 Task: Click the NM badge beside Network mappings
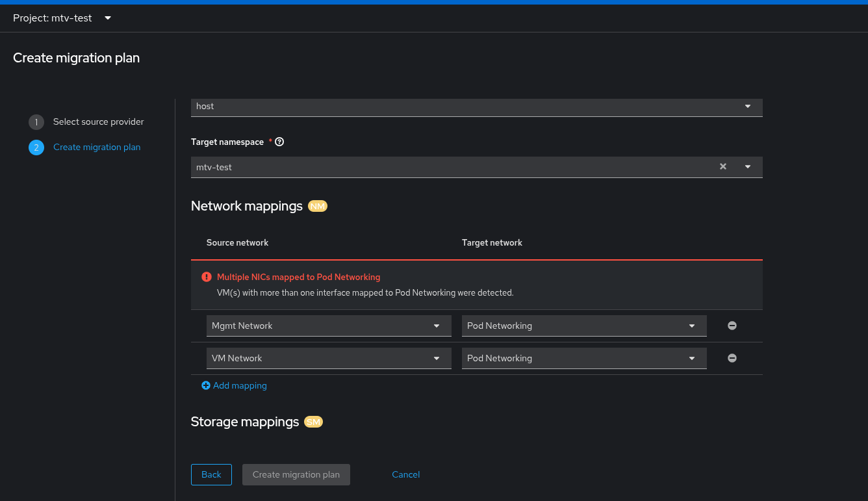tap(318, 207)
